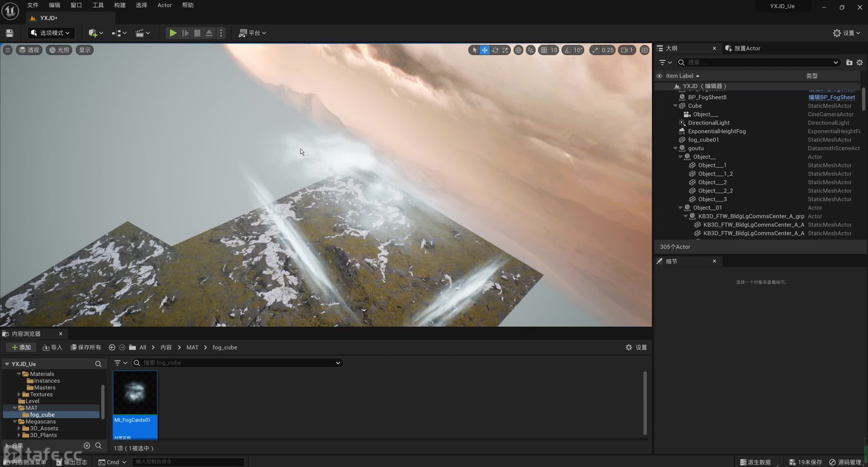Activate the translate (move) gizmo tool

(485, 50)
